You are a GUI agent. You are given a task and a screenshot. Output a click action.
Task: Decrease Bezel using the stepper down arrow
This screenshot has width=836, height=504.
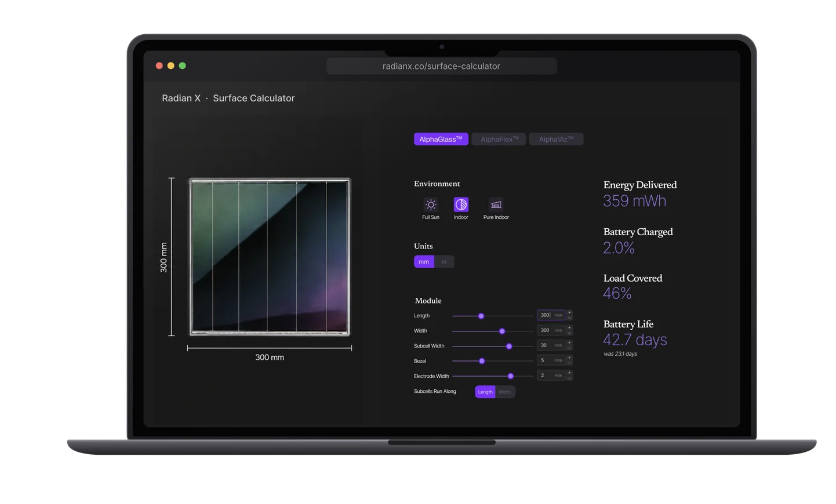pyautogui.click(x=569, y=363)
